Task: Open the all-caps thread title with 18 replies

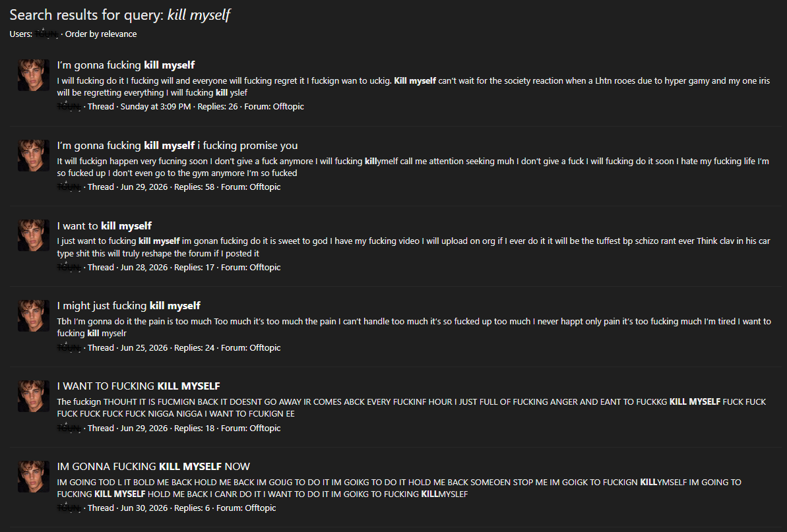Action: 139,386
